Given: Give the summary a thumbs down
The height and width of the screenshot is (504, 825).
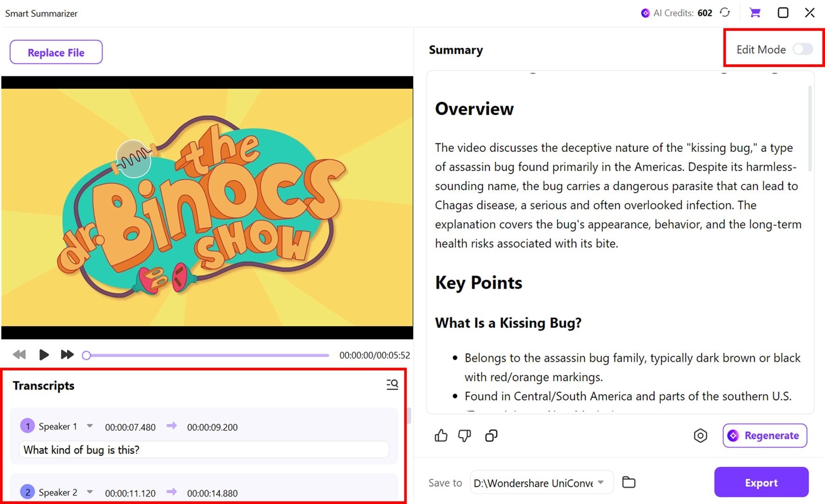Looking at the screenshot, I should 465,436.
